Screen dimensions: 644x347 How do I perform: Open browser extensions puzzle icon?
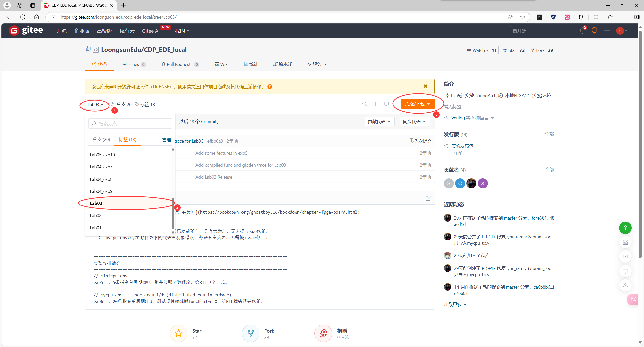pyautogui.click(x=581, y=17)
